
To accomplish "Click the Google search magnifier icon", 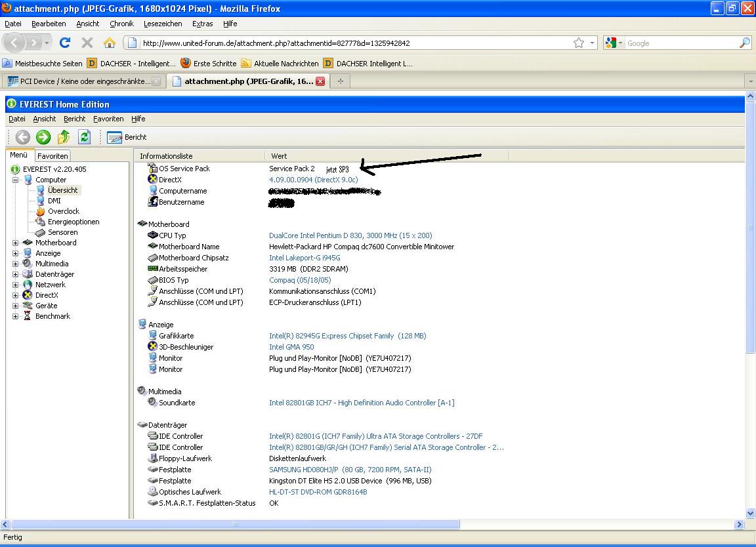I will click(744, 43).
